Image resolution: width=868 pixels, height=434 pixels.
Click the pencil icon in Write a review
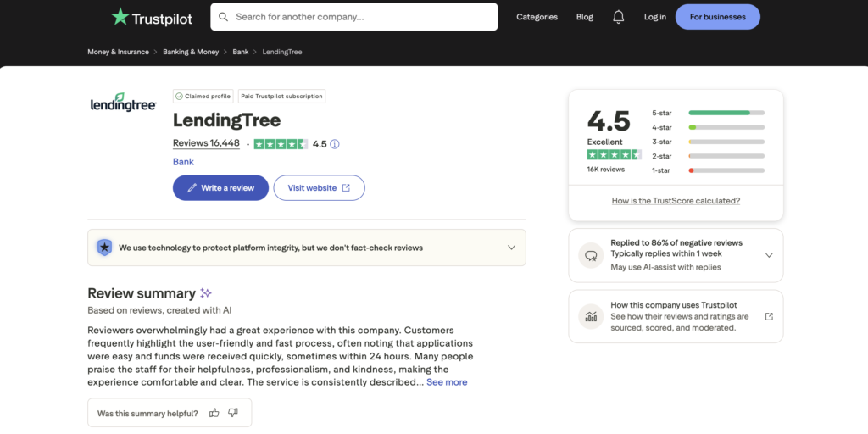click(x=192, y=188)
